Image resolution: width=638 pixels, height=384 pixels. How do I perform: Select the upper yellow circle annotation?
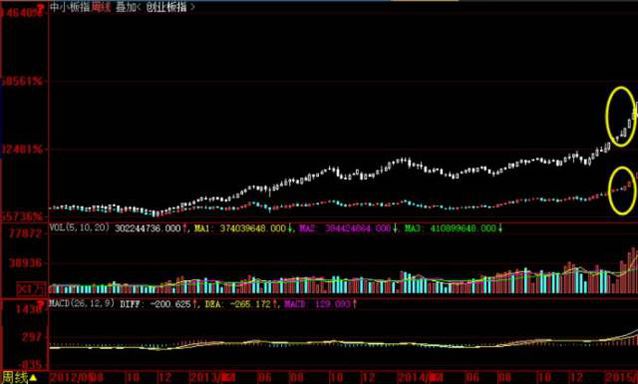(x=621, y=117)
